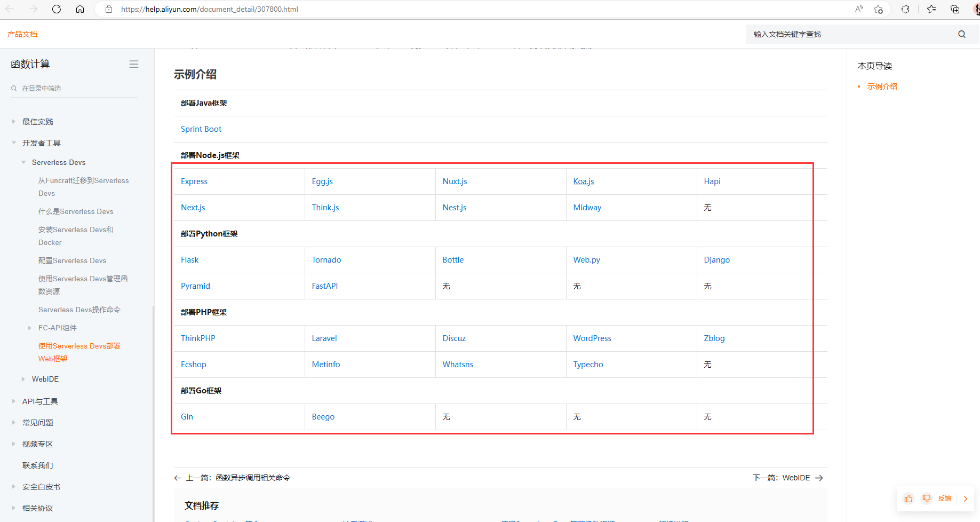Click the 反馈 feedback button
This screenshot has width=980, height=522.
[945, 499]
